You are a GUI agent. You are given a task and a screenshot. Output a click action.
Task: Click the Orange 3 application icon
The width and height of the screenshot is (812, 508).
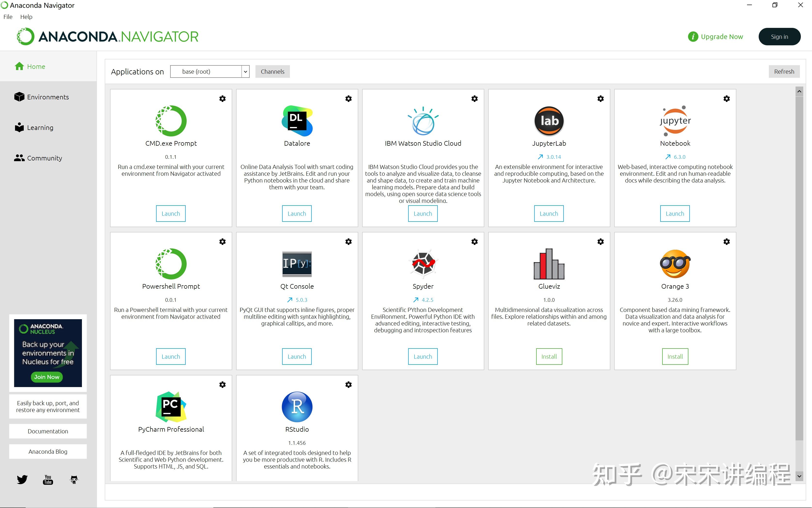click(675, 264)
